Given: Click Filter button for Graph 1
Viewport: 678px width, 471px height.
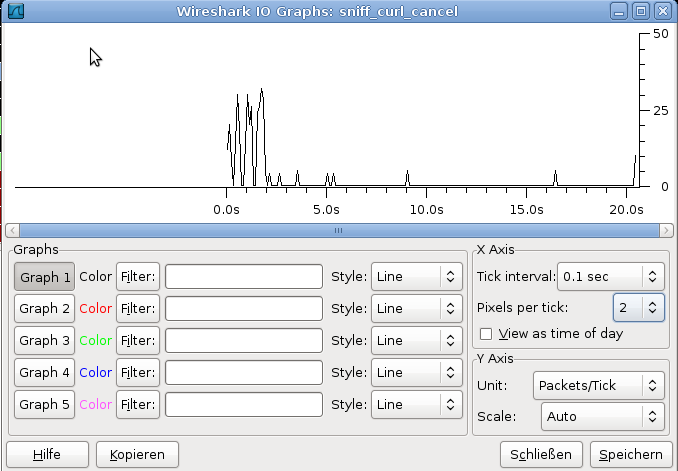Looking at the screenshot, I should coord(138,277).
